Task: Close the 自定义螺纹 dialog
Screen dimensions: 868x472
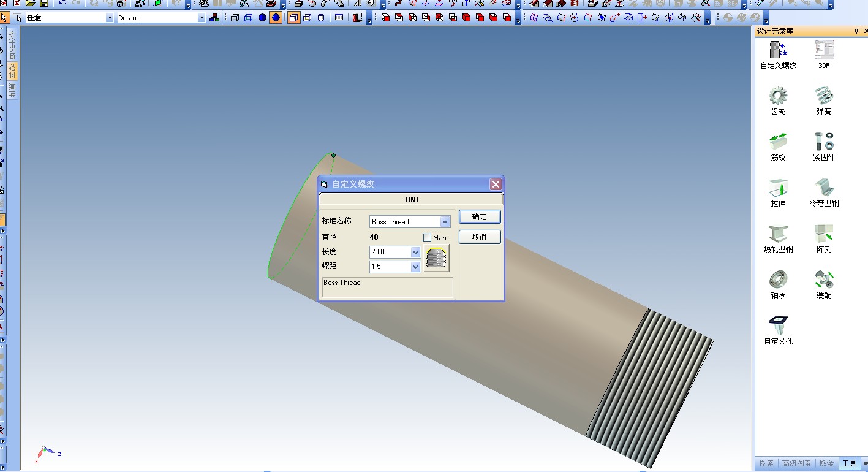Action: pos(496,184)
